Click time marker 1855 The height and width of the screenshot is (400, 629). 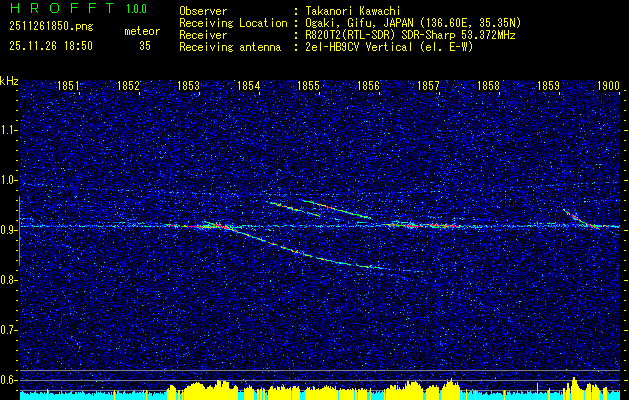coord(308,85)
